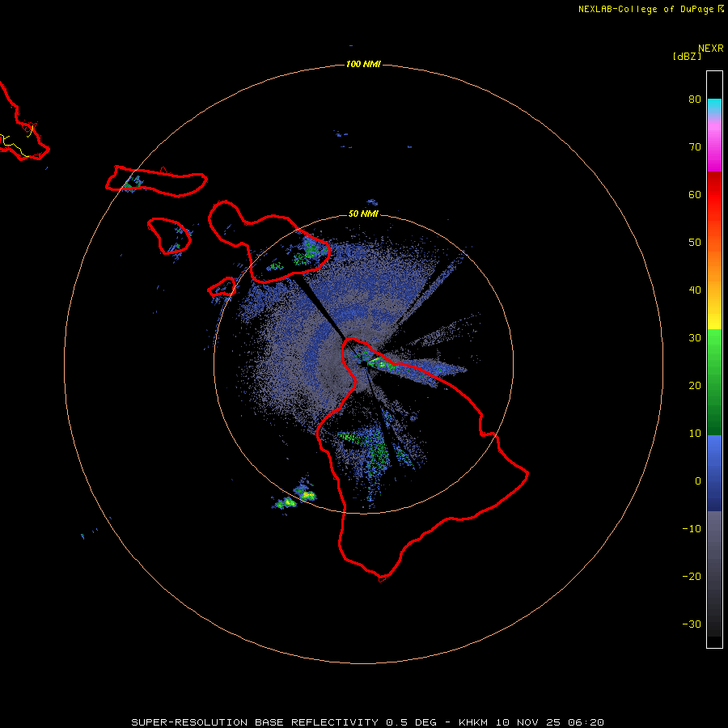
Task: Click the 40 value on dBZ scale
Action: point(695,290)
